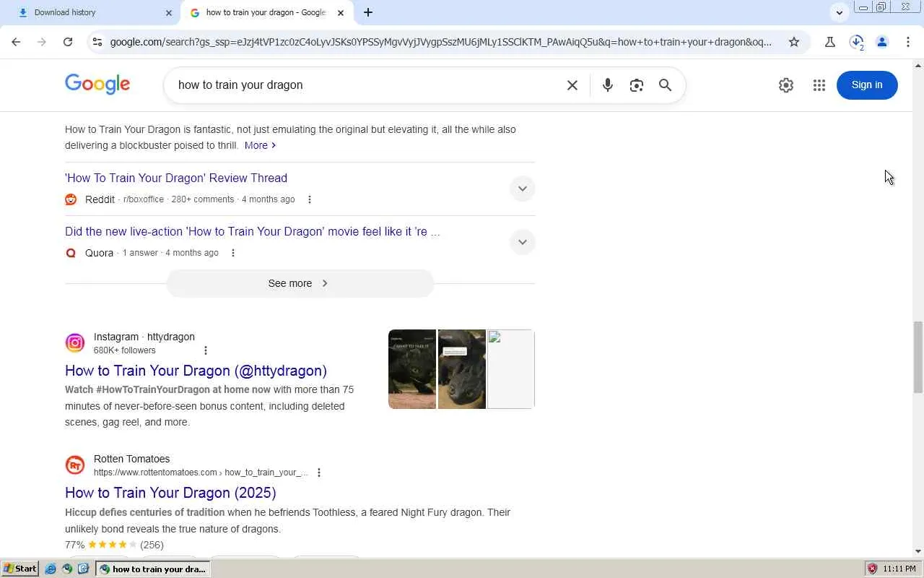Bookmark this page with the star icon
This screenshot has width=924, height=578.
point(794,42)
